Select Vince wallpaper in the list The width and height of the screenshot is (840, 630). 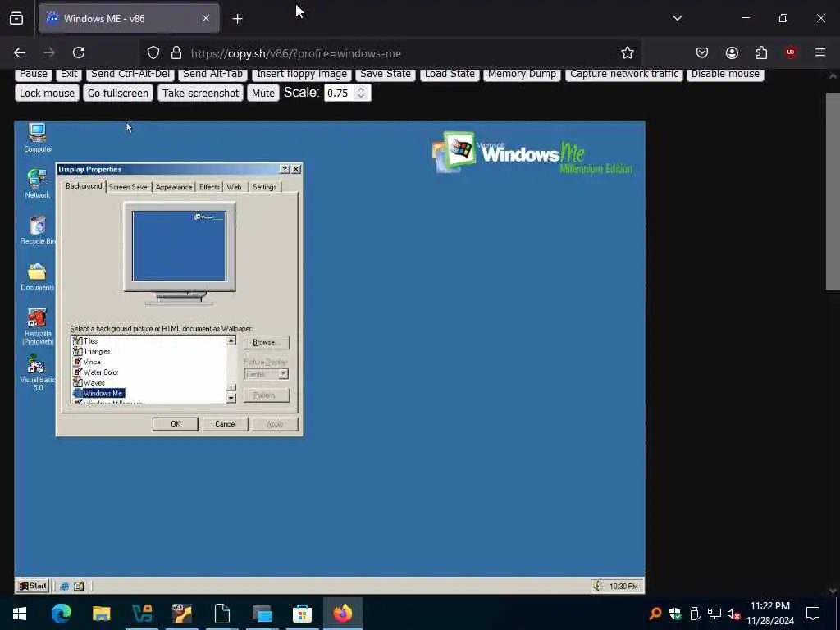point(92,362)
